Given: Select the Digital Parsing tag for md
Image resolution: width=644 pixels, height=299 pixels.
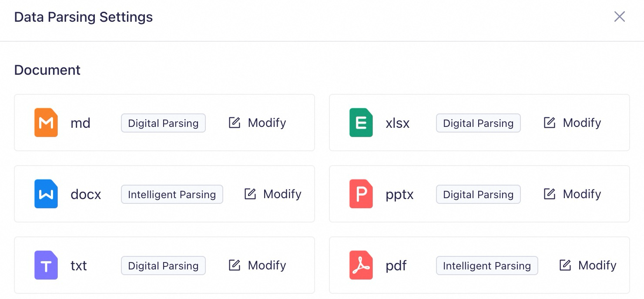Looking at the screenshot, I should [x=163, y=123].
